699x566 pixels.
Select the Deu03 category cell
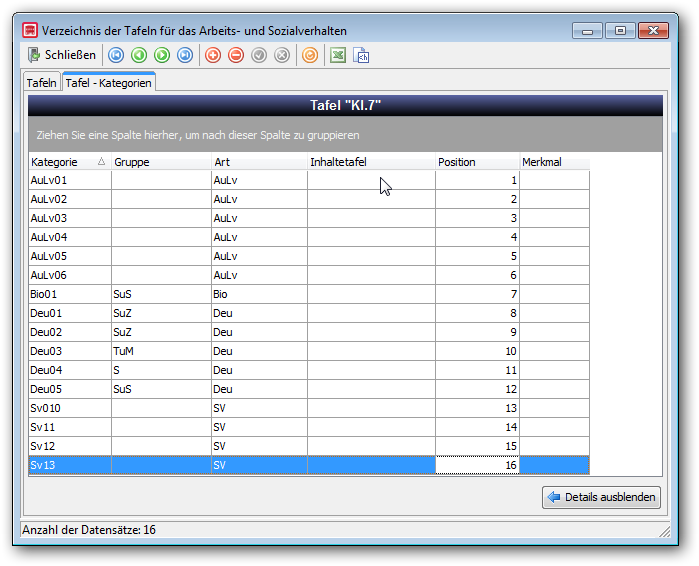tap(70, 351)
